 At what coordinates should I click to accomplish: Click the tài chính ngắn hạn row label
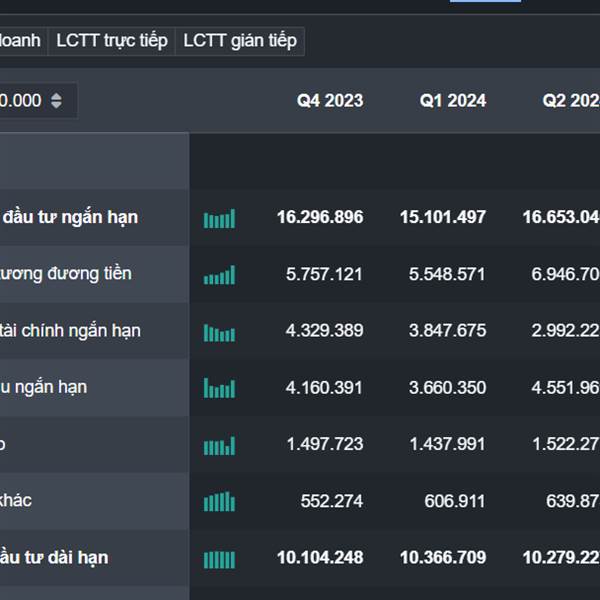(x=70, y=330)
